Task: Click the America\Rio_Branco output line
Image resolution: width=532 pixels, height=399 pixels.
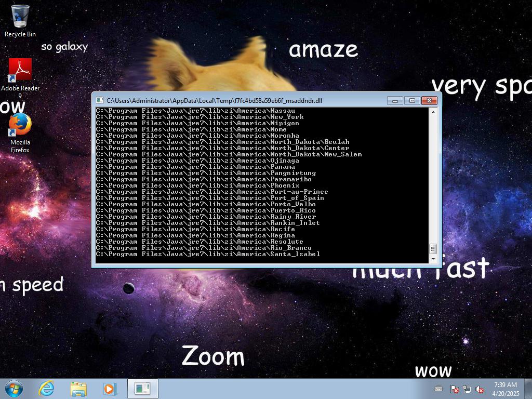Action: click(x=204, y=248)
